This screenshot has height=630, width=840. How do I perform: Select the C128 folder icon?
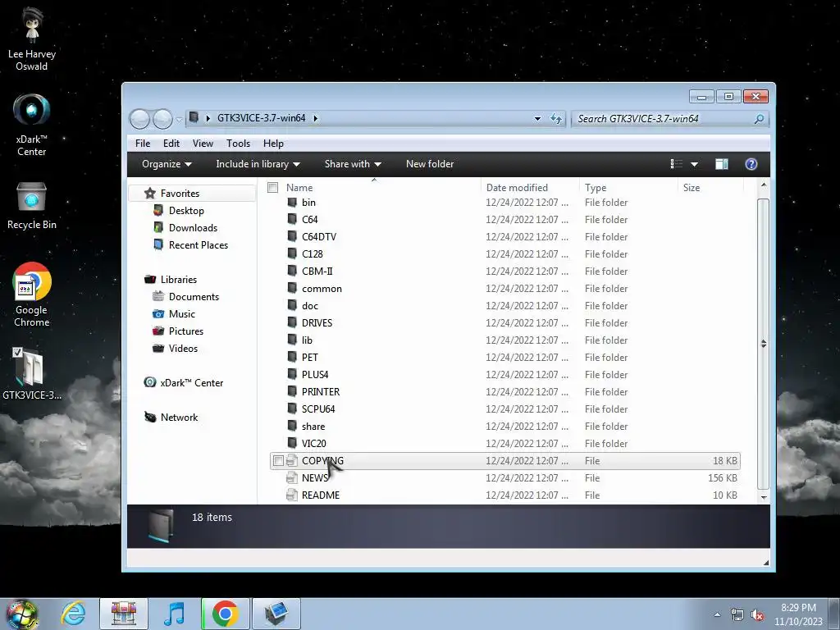point(292,254)
